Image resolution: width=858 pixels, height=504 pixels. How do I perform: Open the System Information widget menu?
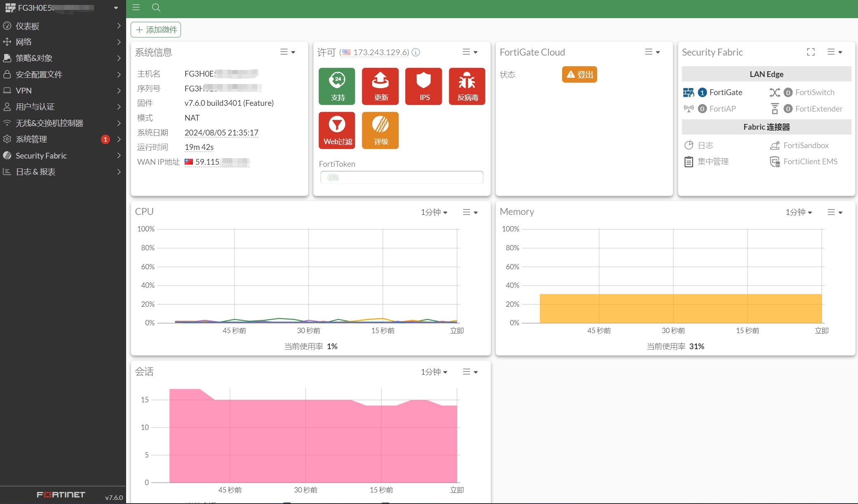[x=288, y=52]
